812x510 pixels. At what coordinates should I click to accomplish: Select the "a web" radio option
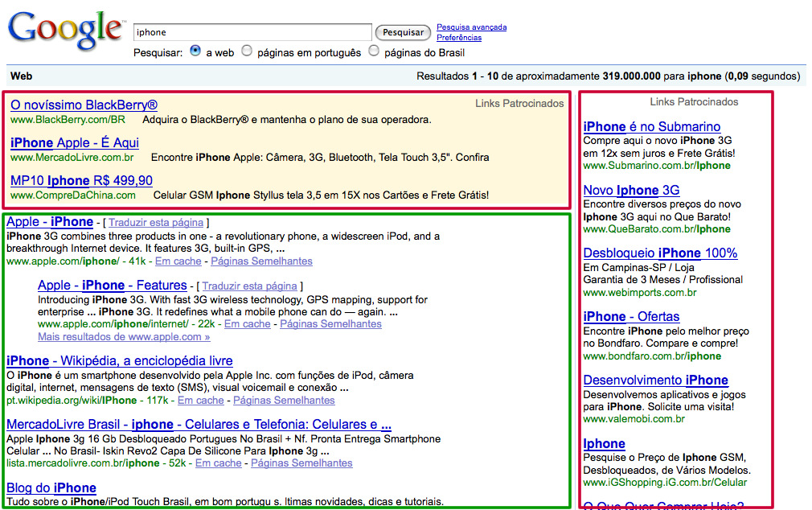[195, 51]
